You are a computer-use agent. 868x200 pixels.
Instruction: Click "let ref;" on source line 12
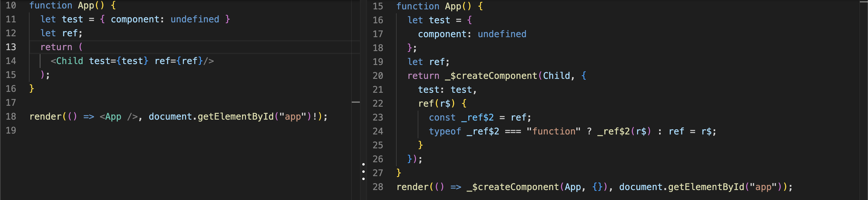point(61,33)
